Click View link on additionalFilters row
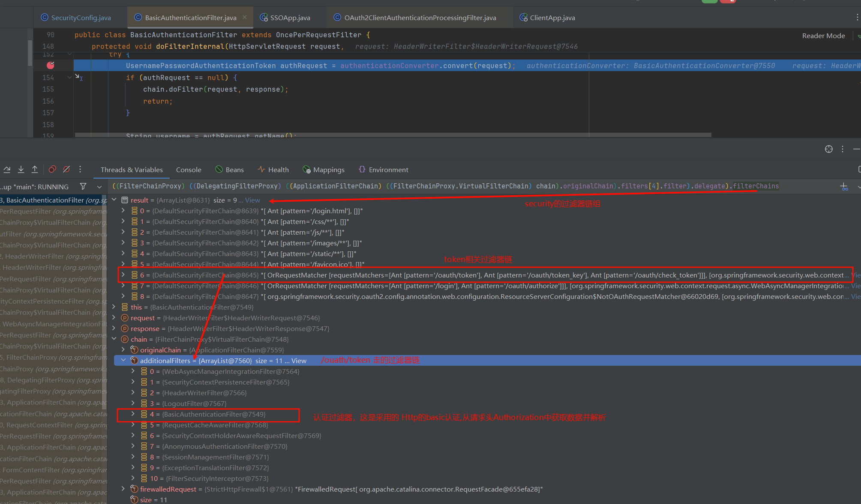The width and height of the screenshot is (861, 504). 299,361
